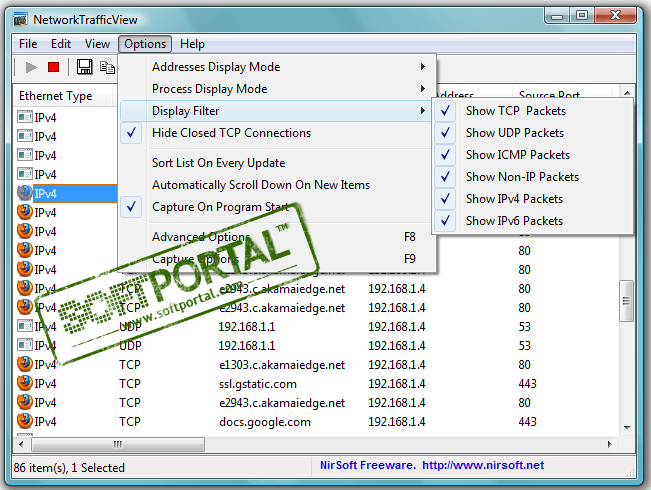This screenshot has height=490, width=651.
Task: Click TCP in the ssl.gstatic.com row
Action: (x=130, y=384)
